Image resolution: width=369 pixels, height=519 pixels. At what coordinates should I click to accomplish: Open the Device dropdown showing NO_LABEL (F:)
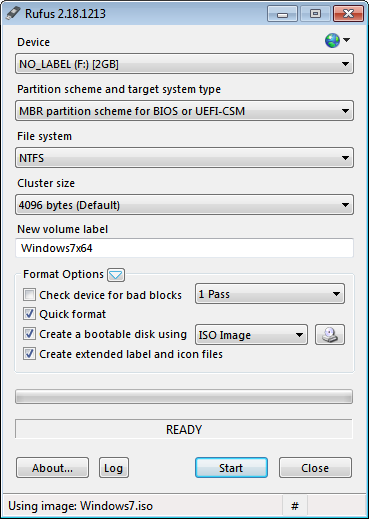pyautogui.click(x=184, y=64)
